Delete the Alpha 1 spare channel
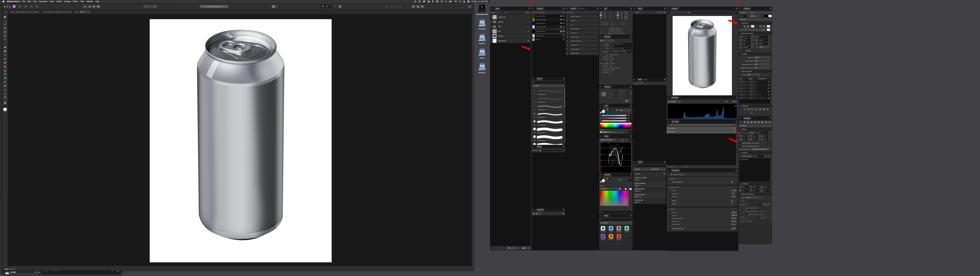The image size is (980, 276). pyautogui.click(x=564, y=39)
